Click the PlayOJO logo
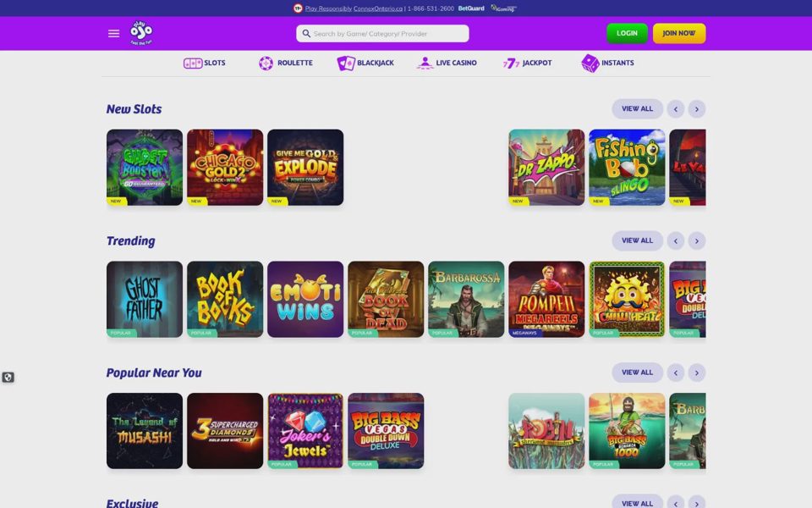Screen dimensions: 812x508 [141, 33]
